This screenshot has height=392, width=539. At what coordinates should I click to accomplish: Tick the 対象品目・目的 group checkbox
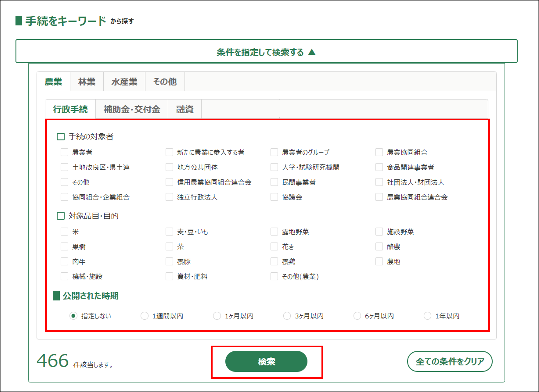click(x=61, y=216)
